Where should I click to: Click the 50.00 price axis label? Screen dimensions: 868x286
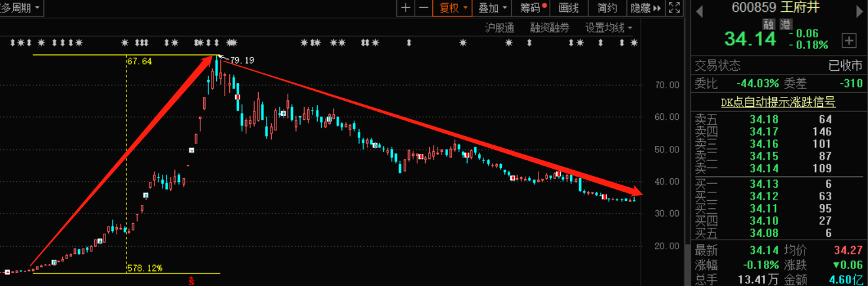pyautogui.click(x=668, y=149)
